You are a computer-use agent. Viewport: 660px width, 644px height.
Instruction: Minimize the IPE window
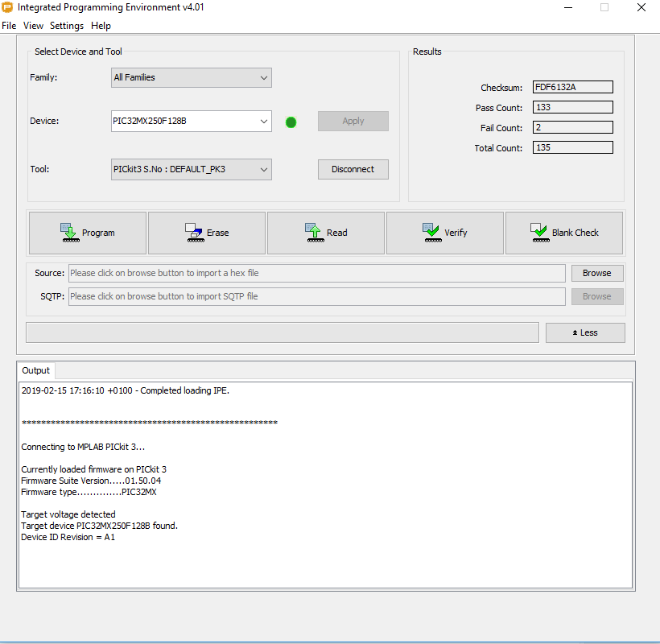coord(568,7)
